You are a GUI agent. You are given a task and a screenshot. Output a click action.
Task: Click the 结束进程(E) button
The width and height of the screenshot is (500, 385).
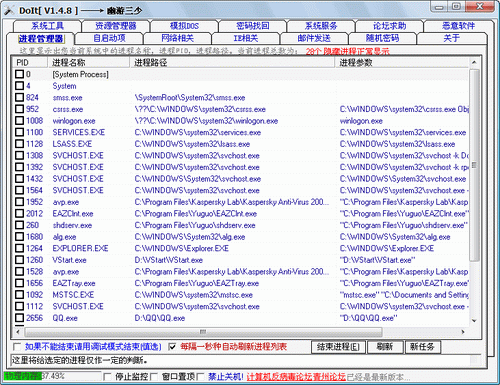click(x=338, y=347)
